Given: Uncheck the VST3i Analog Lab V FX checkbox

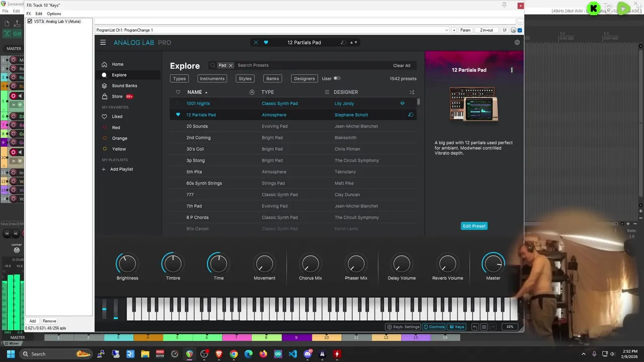Looking at the screenshot, I should (x=30, y=21).
